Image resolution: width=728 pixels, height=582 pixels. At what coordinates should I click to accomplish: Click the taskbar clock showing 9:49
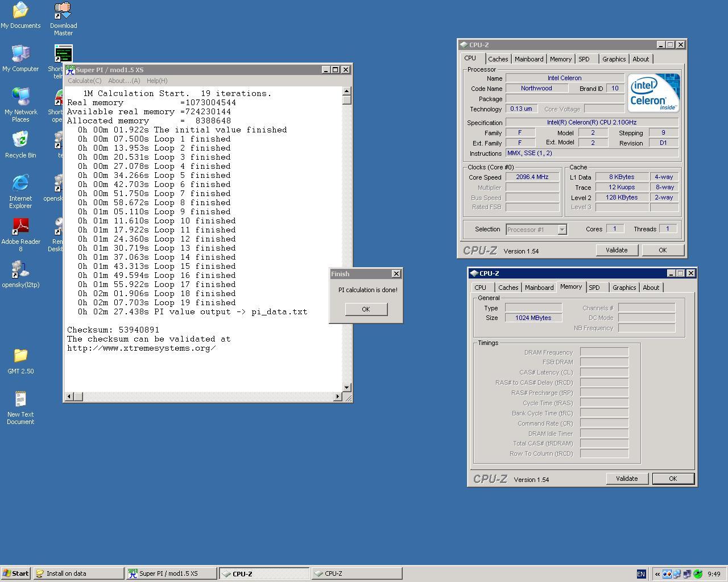[714, 574]
